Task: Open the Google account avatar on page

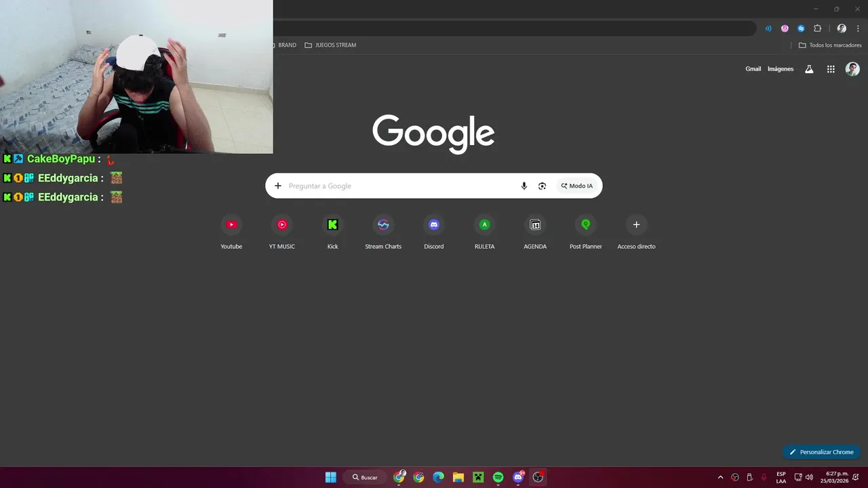Action: (852, 69)
